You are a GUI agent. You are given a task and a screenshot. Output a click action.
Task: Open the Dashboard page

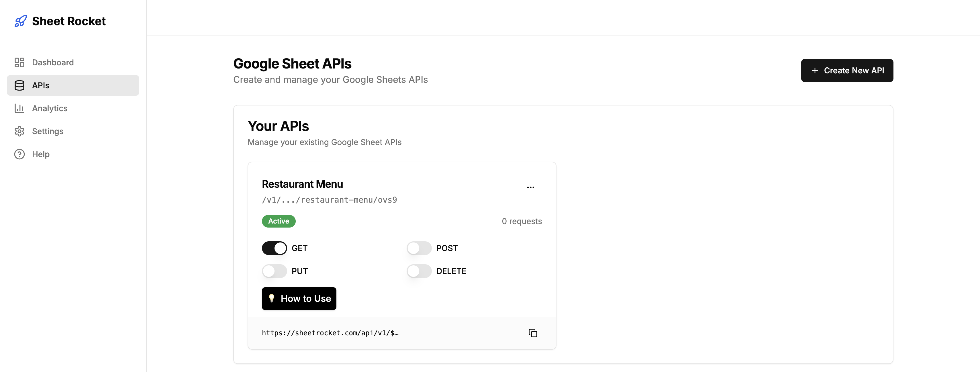73,62
